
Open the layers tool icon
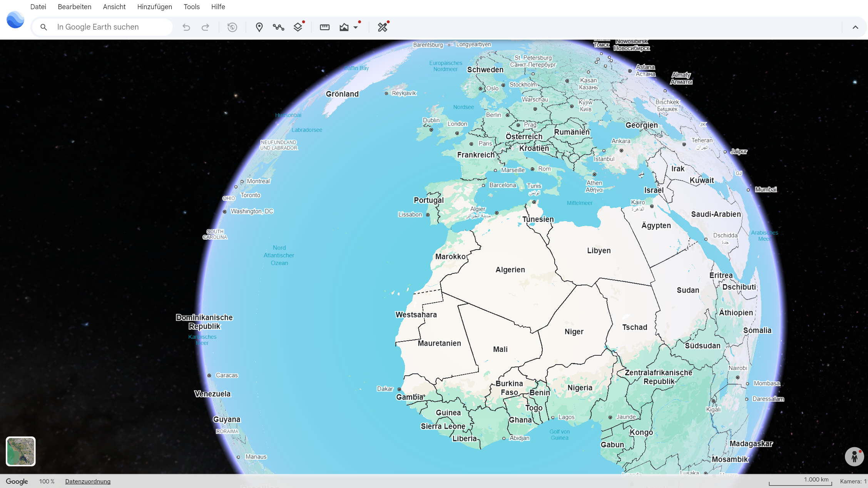click(x=298, y=27)
